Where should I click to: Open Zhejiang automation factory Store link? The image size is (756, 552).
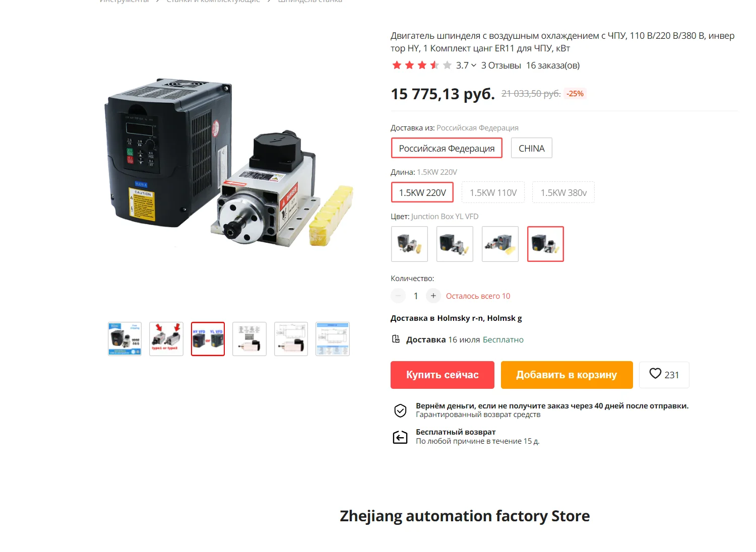pyautogui.click(x=465, y=516)
